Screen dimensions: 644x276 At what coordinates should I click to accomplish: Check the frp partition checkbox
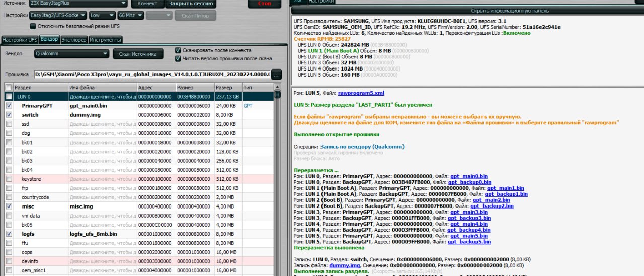9,188
